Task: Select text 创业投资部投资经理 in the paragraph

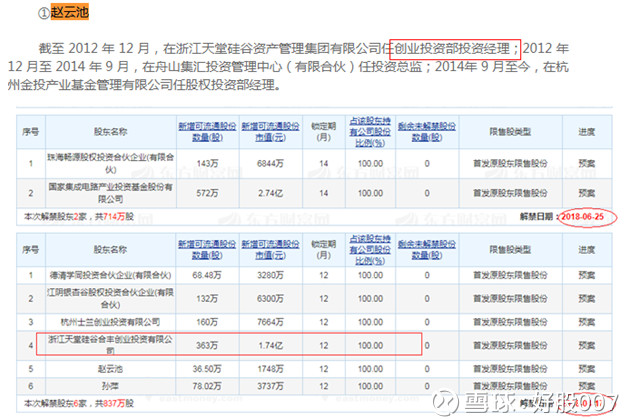Action: pyautogui.click(x=452, y=49)
